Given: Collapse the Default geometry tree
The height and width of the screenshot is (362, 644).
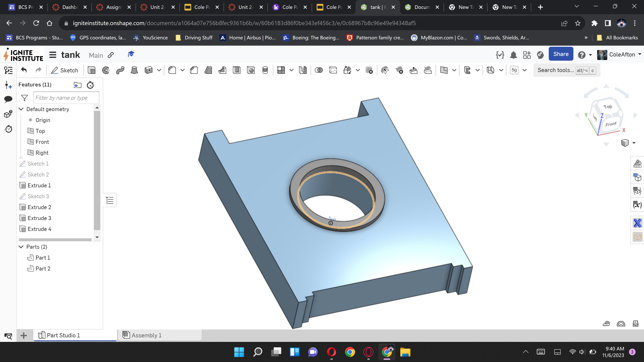Looking at the screenshot, I should click(x=21, y=109).
